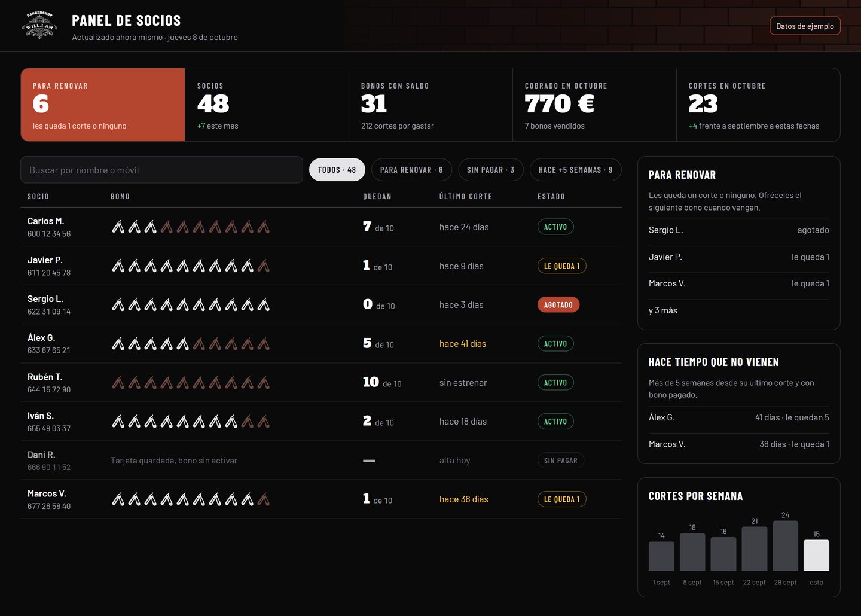This screenshot has width=861, height=616.
Task: Click 'Álex G.' in Hace Tiempo Que No Vienen
Action: point(662,417)
